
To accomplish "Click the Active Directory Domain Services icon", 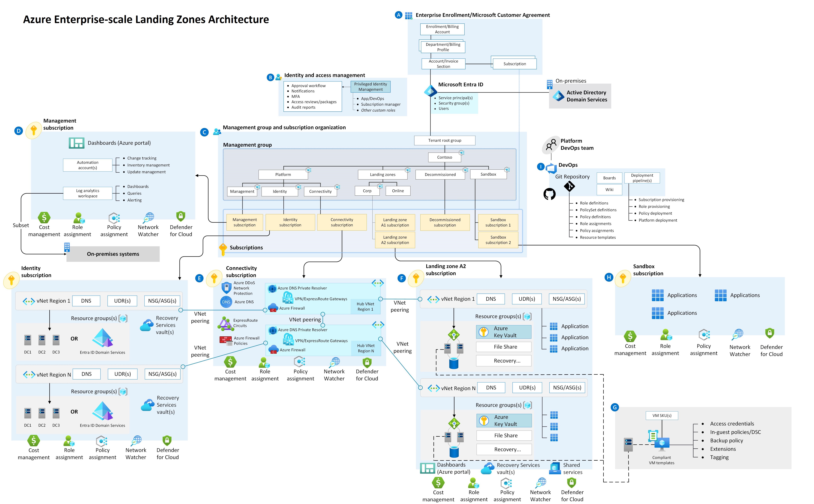I will point(558,96).
